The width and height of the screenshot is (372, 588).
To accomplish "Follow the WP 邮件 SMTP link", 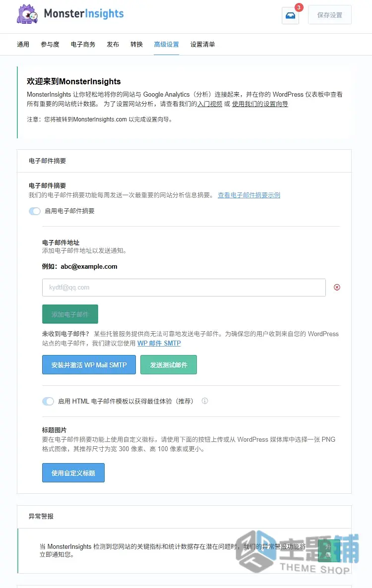I will [159, 343].
